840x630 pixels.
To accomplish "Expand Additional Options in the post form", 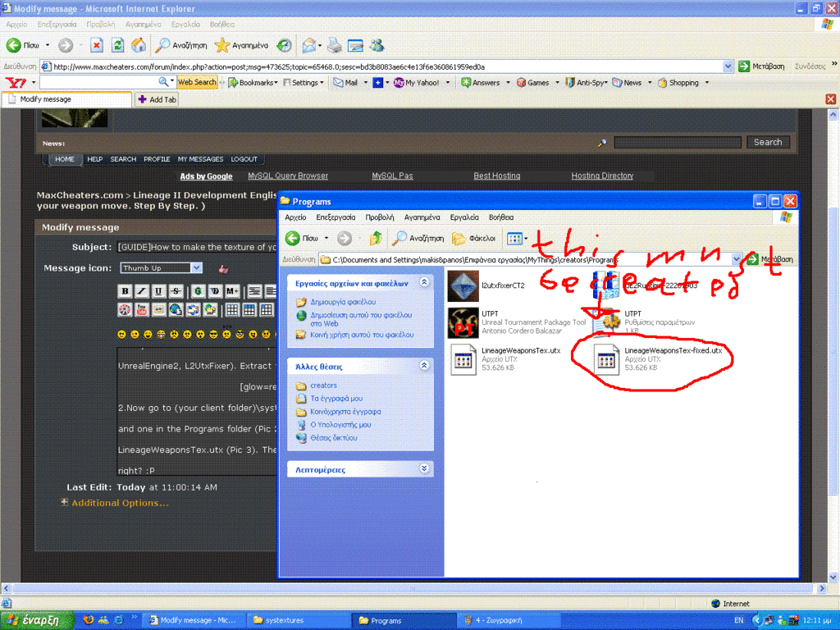I will [x=120, y=503].
